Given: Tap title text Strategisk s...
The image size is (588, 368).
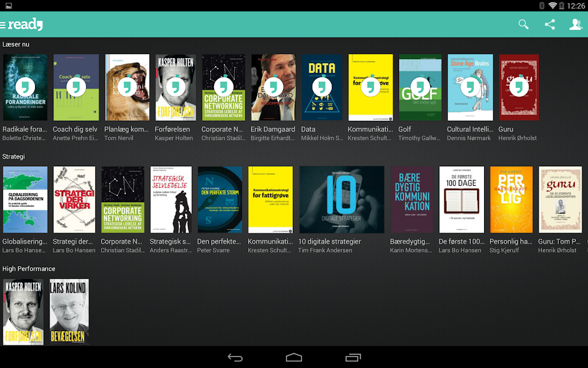Looking at the screenshot, I should (170, 241).
